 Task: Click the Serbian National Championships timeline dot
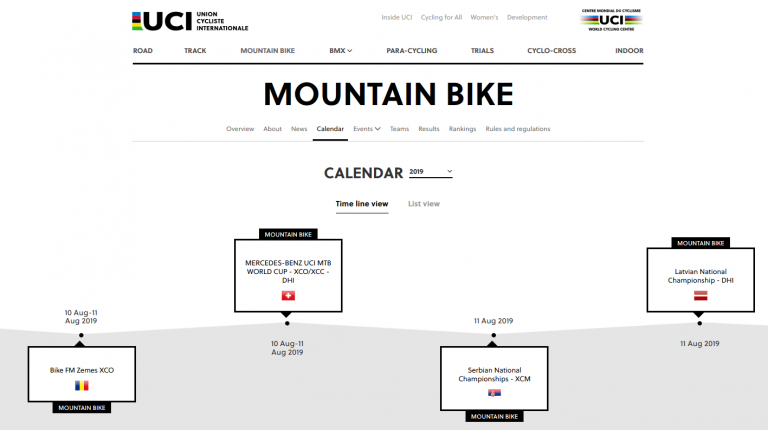[494, 335]
